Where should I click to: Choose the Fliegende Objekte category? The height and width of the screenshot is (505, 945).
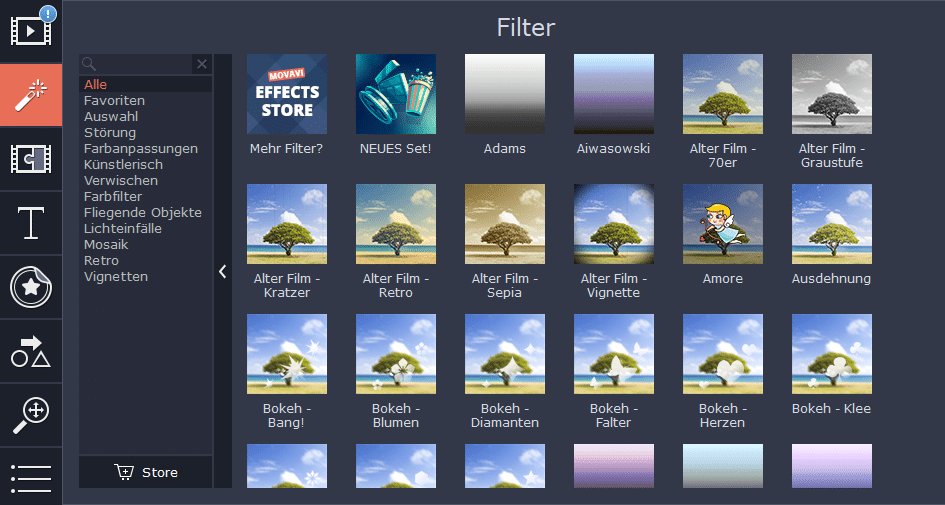(145, 213)
